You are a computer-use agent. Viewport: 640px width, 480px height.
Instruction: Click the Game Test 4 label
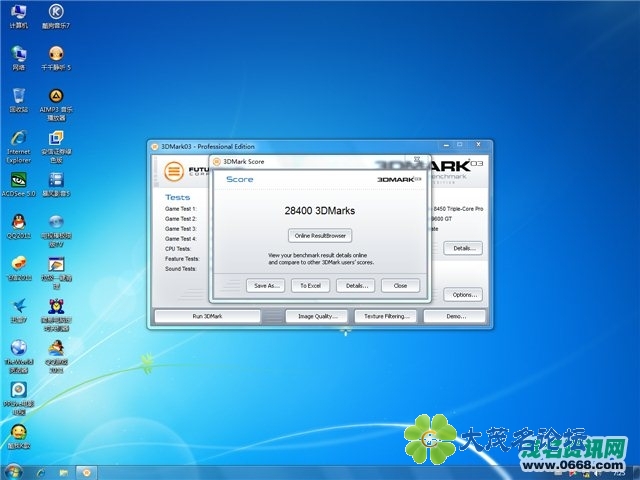(x=181, y=239)
